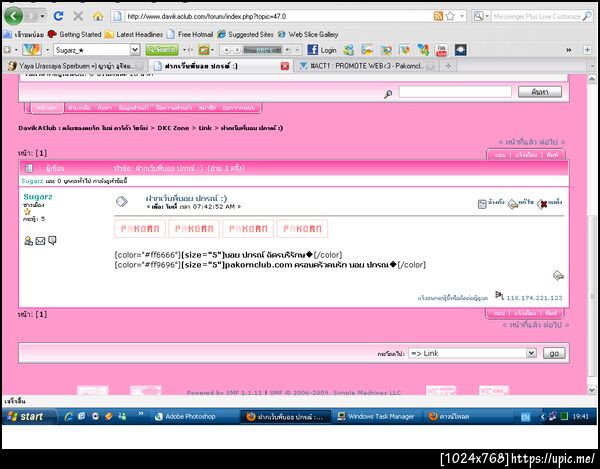The height and width of the screenshot is (469, 600).
Task: Click the forum search text field
Action: point(455,92)
